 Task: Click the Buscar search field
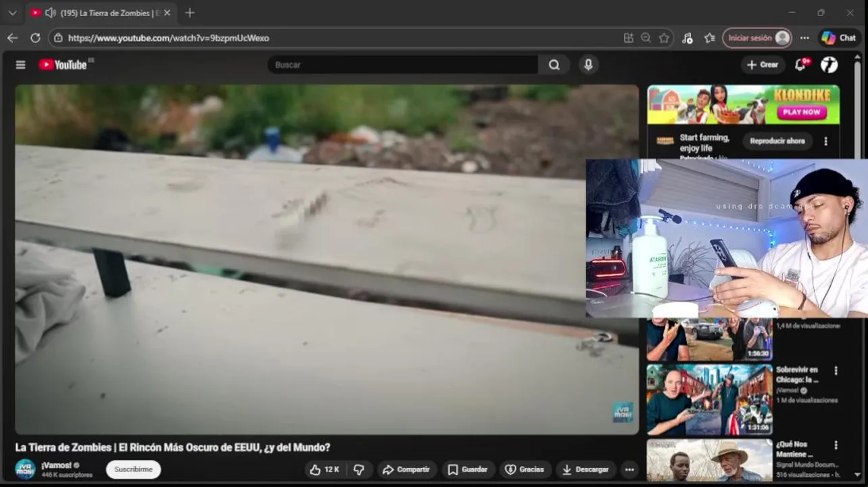[403, 65]
